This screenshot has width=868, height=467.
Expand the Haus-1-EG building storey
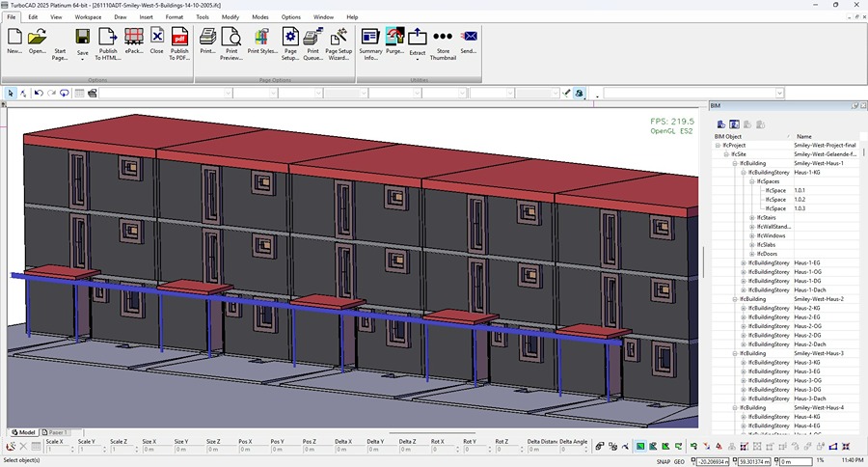[x=744, y=263]
